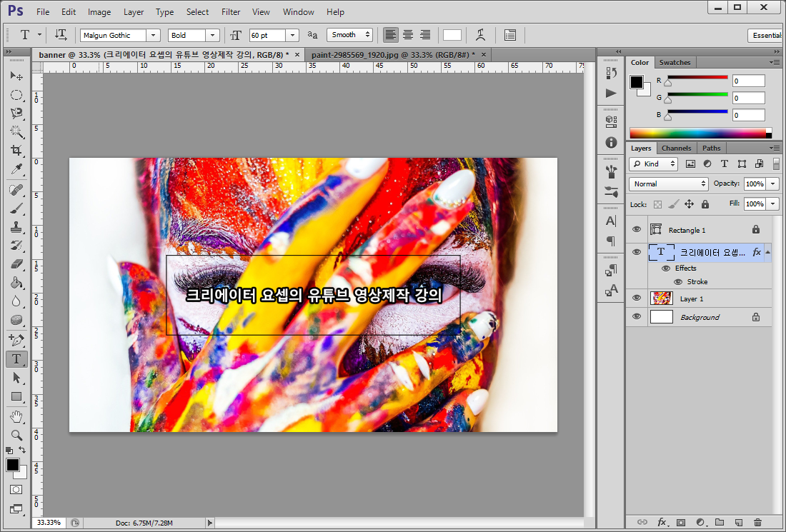Select the Magic Wand tool
The width and height of the screenshot is (786, 532).
click(x=16, y=131)
